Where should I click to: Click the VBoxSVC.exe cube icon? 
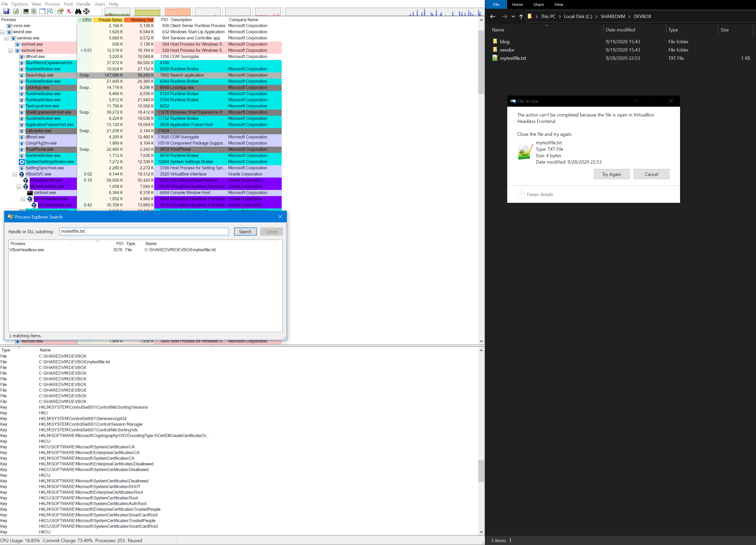coord(21,174)
